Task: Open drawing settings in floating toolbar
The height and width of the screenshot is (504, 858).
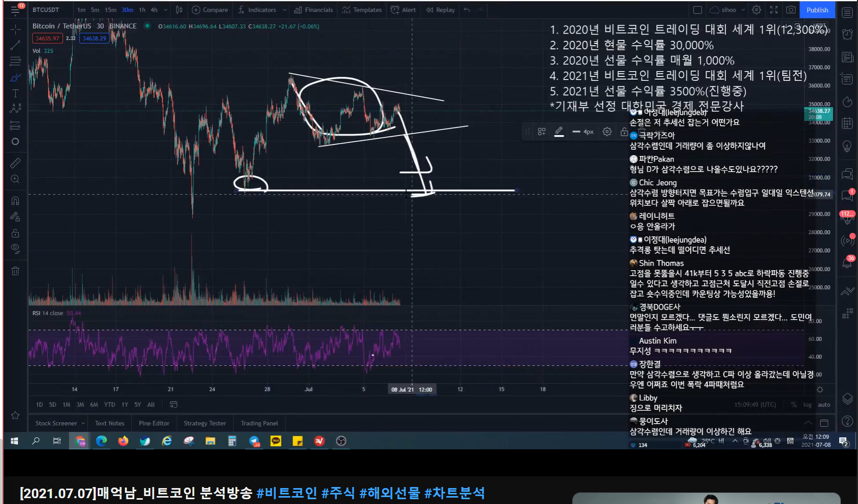Action: 607,132
